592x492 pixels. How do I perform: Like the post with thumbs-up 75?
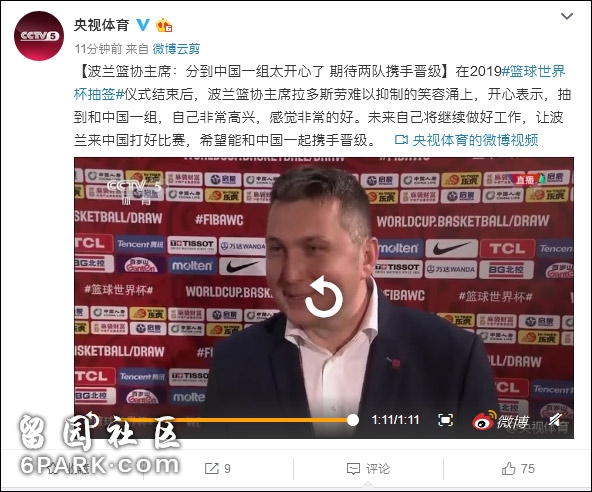pyautogui.click(x=518, y=469)
